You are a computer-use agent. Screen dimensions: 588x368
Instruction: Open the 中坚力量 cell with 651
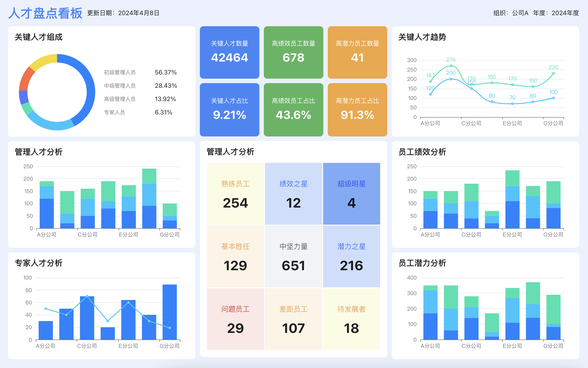tap(293, 256)
